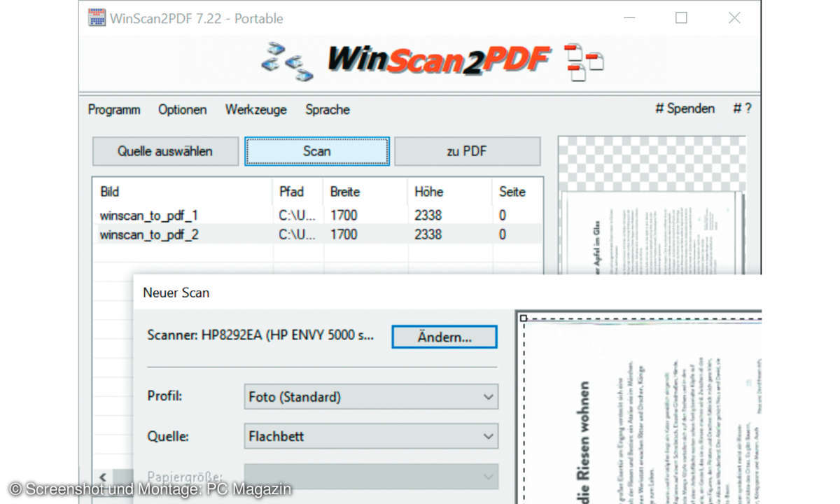Select row winscan_to_pdf_2 in the list
Viewport: 840px width, 504px height.
pyautogui.click(x=317, y=234)
